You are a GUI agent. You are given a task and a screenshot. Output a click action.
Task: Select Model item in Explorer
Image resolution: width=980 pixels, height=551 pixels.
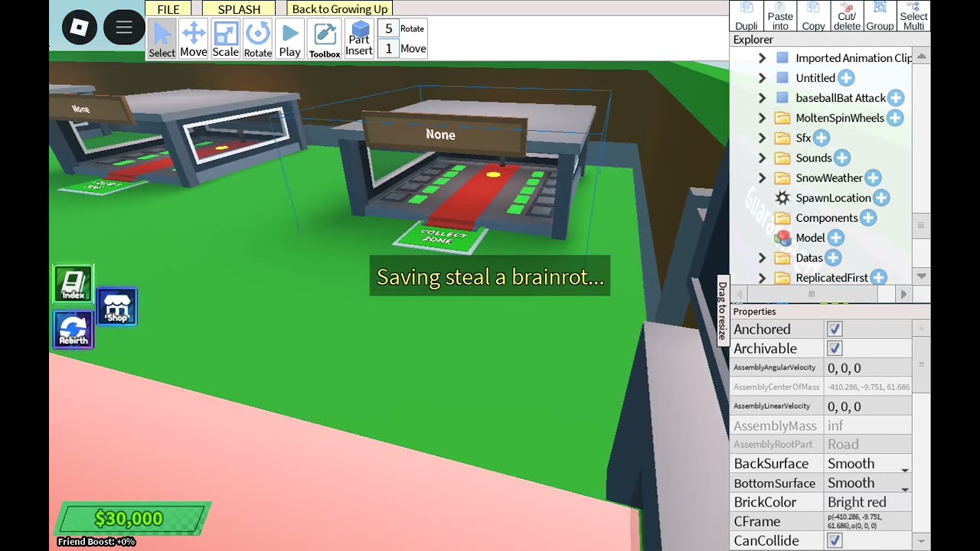[810, 238]
